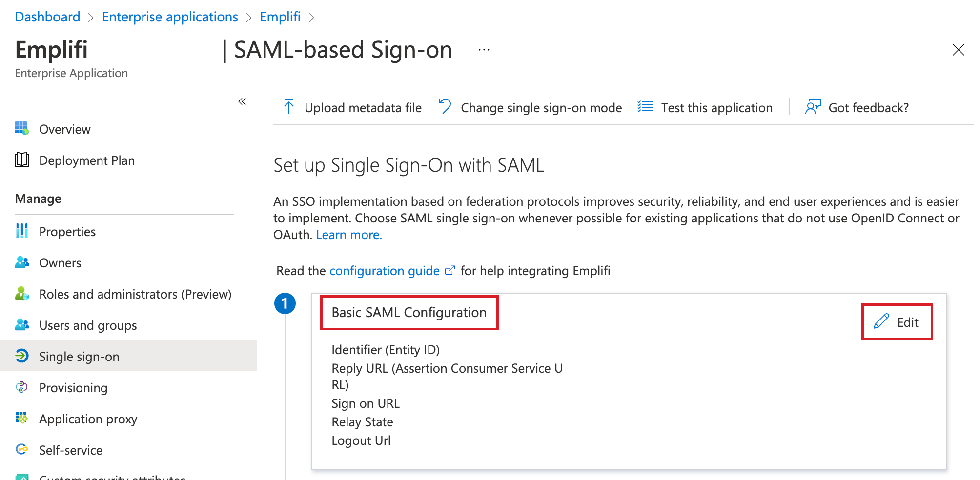The image size is (980, 480).
Task: Click the Properties bars icon
Action: 22,231
